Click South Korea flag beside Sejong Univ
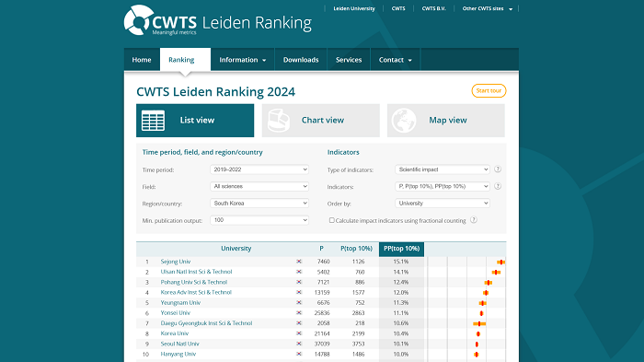The width and height of the screenshot is (644, 362). (299, 262)
